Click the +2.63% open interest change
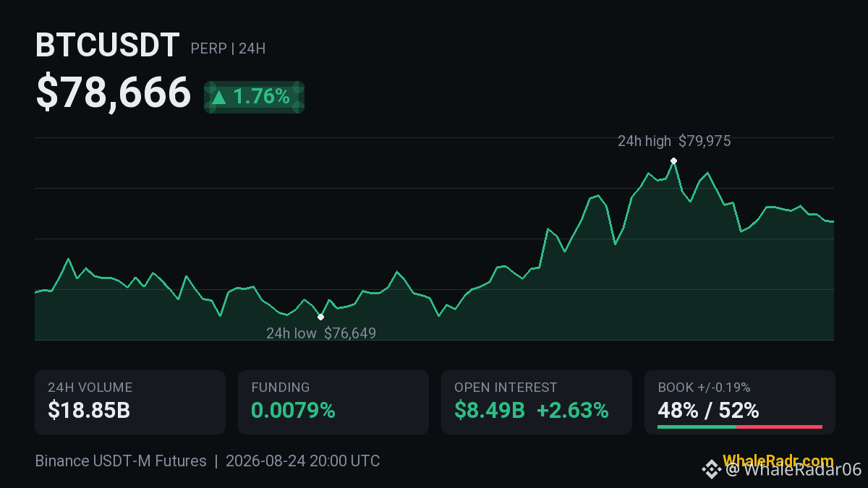 tap(573, 411)
